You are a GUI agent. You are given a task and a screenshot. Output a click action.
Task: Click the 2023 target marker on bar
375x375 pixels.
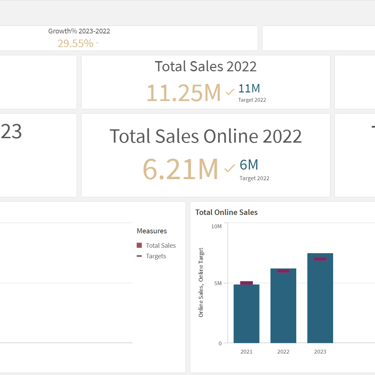click(320, 259)
